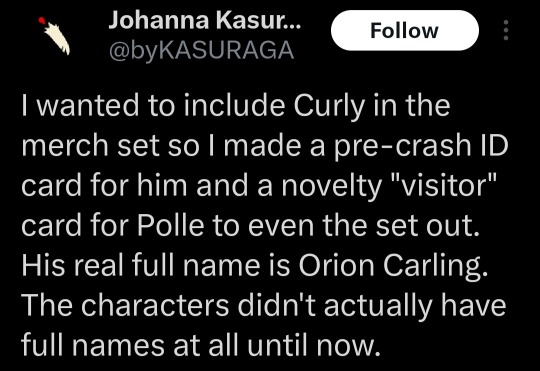This screenshot has width=540, height=371.
Task: Open Johanna Kasur... display name profile
Action: (205, 20)
